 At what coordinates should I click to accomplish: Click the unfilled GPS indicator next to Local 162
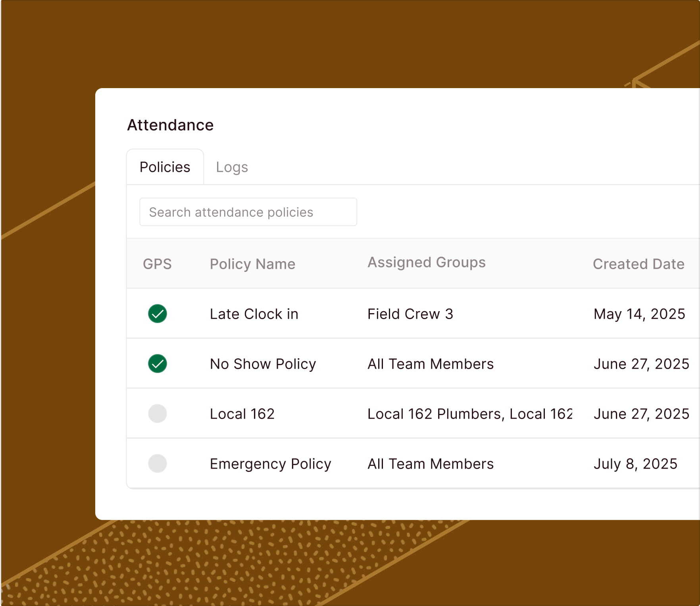tap(157, 414)
